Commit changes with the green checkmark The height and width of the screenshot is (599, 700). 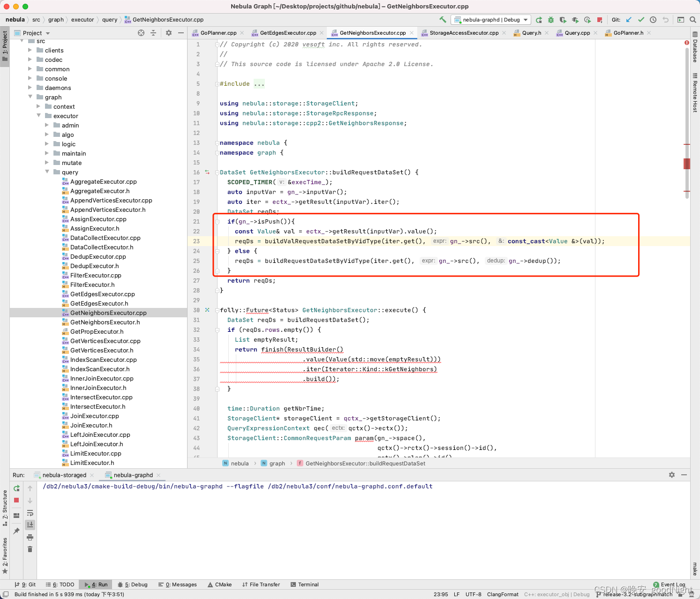[x=641, y=20]
